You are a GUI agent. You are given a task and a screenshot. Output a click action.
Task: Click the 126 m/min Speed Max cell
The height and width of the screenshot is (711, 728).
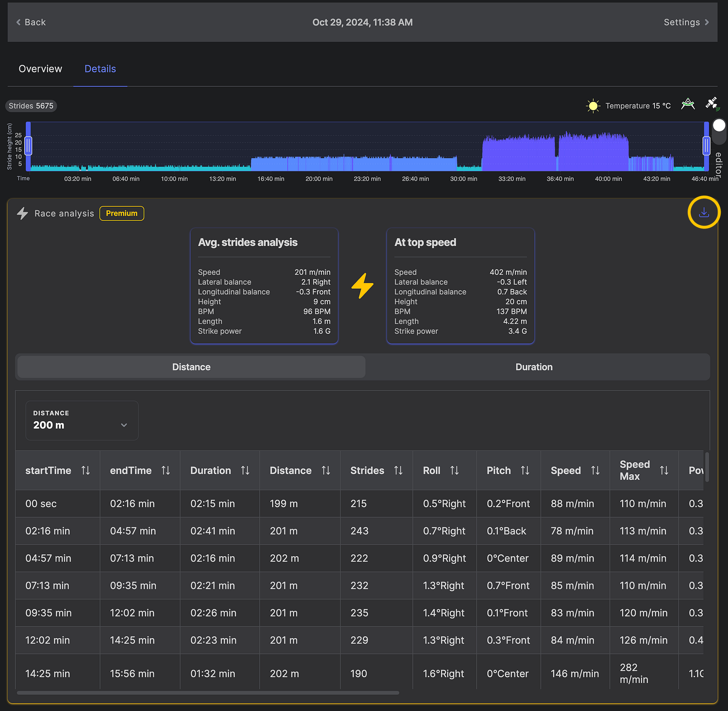(644, 640)
